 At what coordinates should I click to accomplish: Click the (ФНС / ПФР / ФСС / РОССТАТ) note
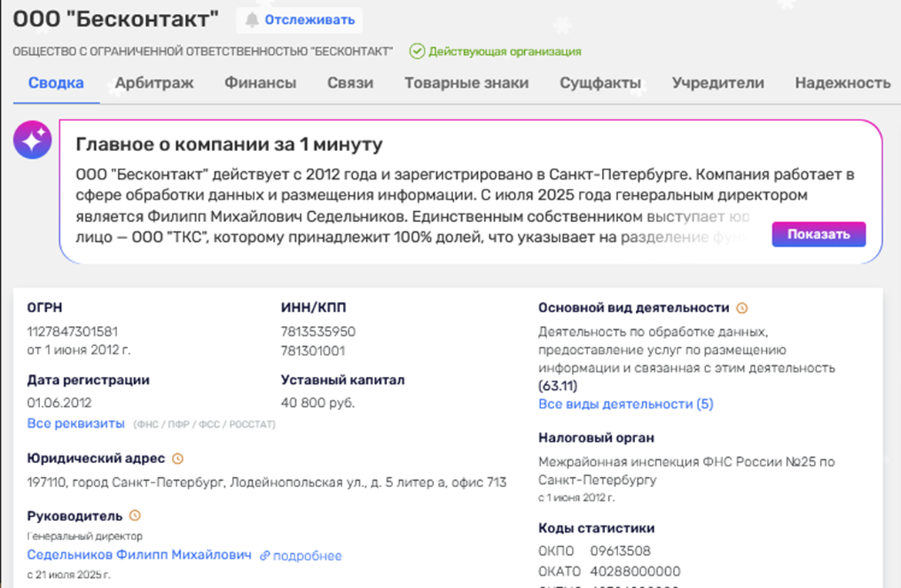pos(204,424)
